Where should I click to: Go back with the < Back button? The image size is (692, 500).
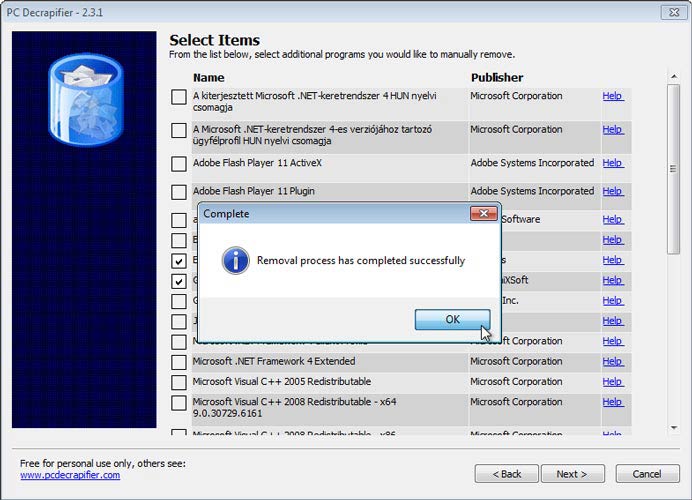coord(507,474)
